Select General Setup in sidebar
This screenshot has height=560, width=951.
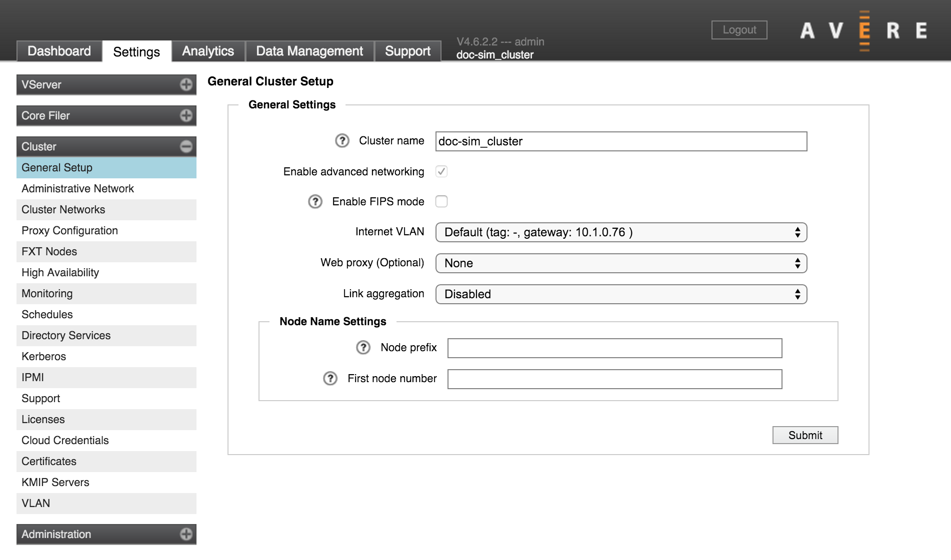click(106, 168)
